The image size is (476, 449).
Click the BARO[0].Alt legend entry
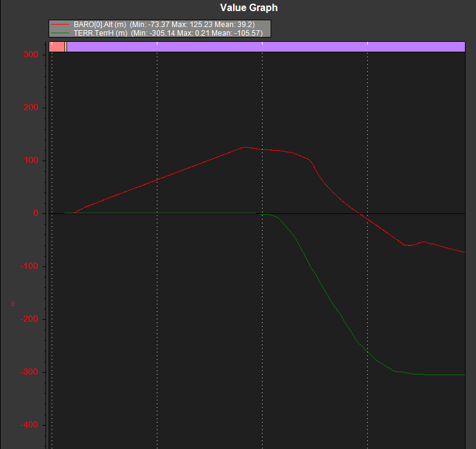(153, 25)
